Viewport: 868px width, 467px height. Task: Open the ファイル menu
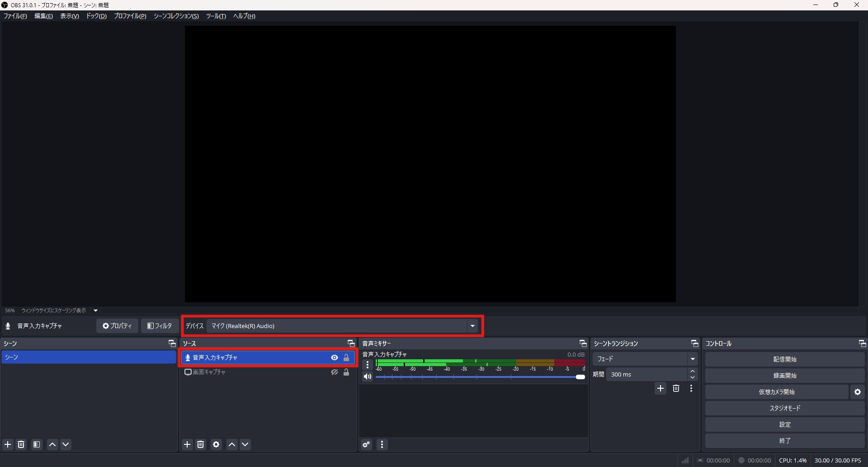15,16
